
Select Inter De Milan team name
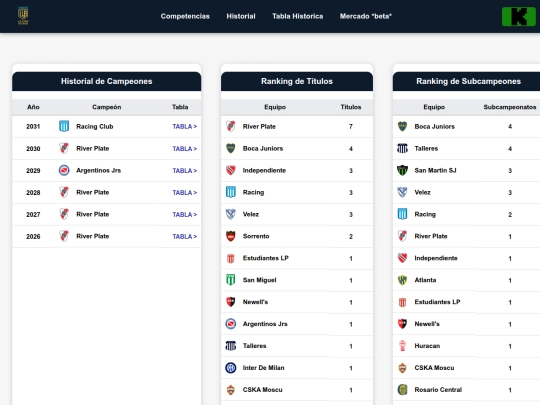[263, 368]
